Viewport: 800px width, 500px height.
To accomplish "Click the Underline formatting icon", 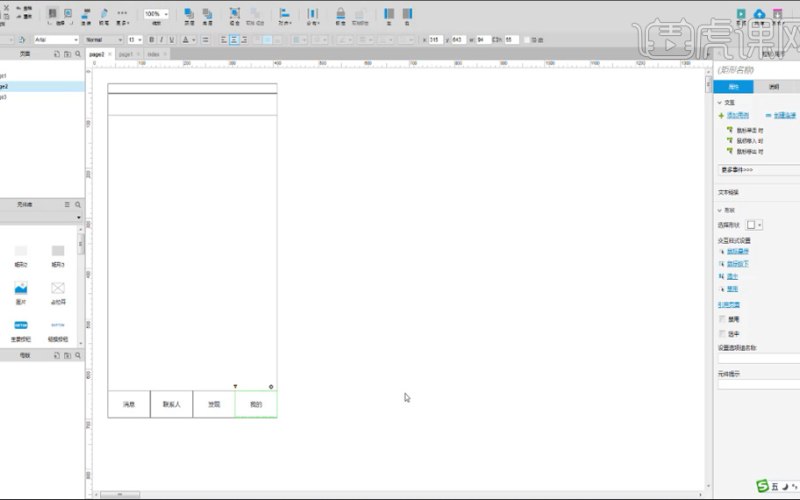I will 172,40.
